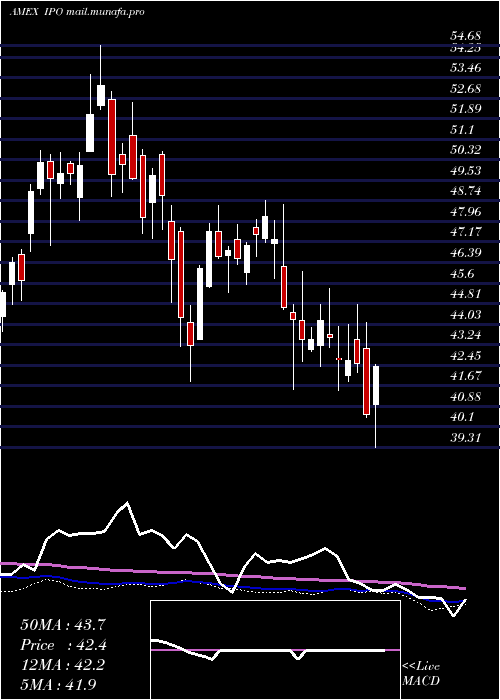The image size is (500, 700).
Task: Click the 50MA : 43.7 readout
Action: [x=63, y=625]
